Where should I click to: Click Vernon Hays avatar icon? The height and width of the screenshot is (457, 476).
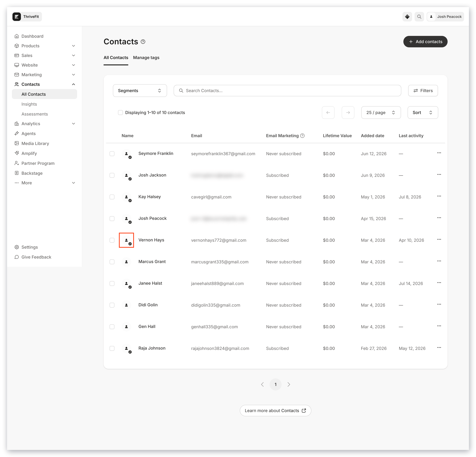127,240
